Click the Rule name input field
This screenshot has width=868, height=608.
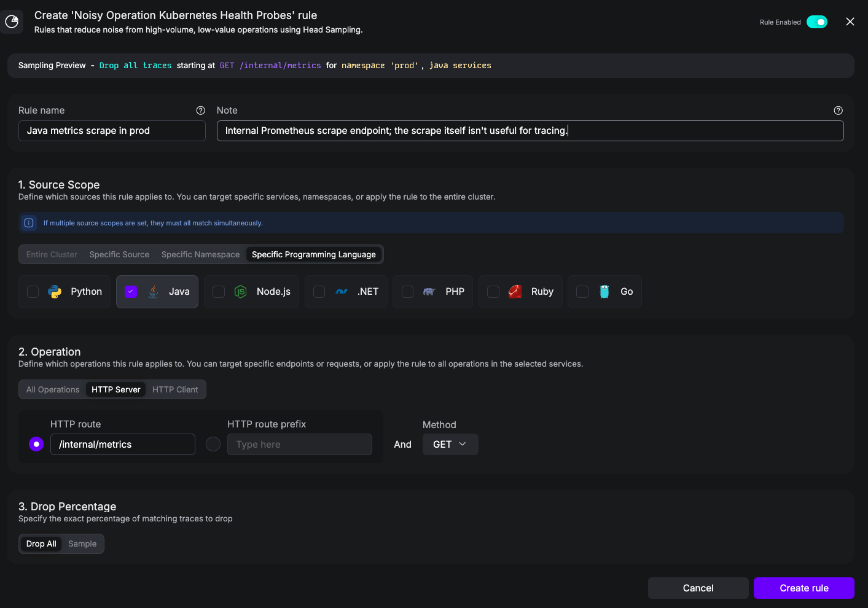pos(112,131)
